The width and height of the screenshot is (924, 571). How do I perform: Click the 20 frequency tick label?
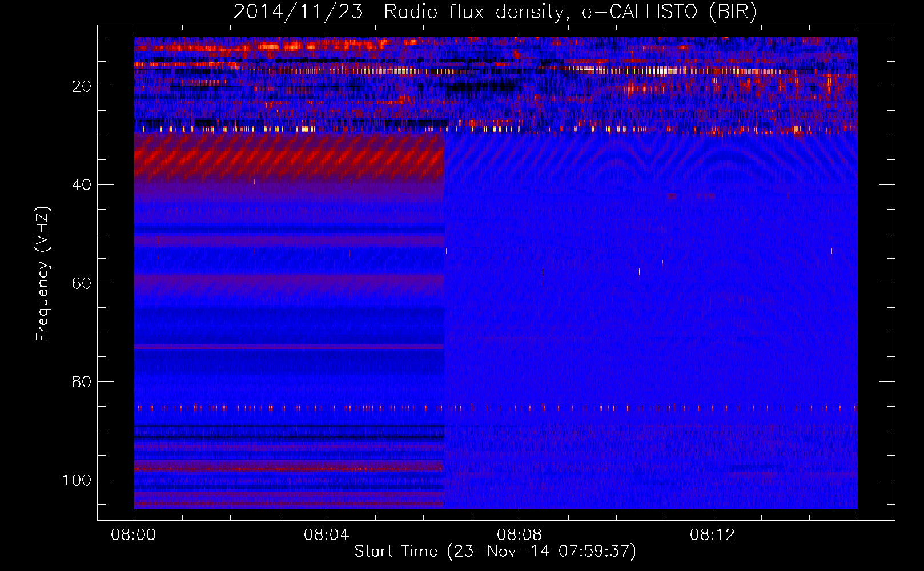[x=82, y=86]
